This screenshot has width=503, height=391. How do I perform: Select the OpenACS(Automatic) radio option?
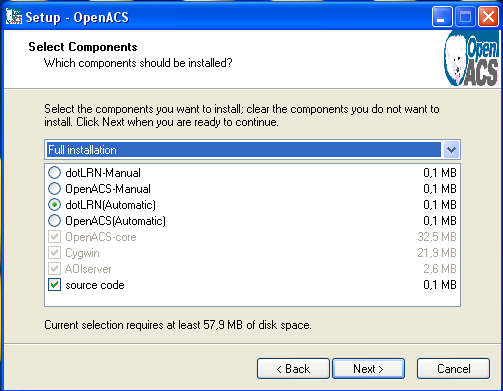54,221
